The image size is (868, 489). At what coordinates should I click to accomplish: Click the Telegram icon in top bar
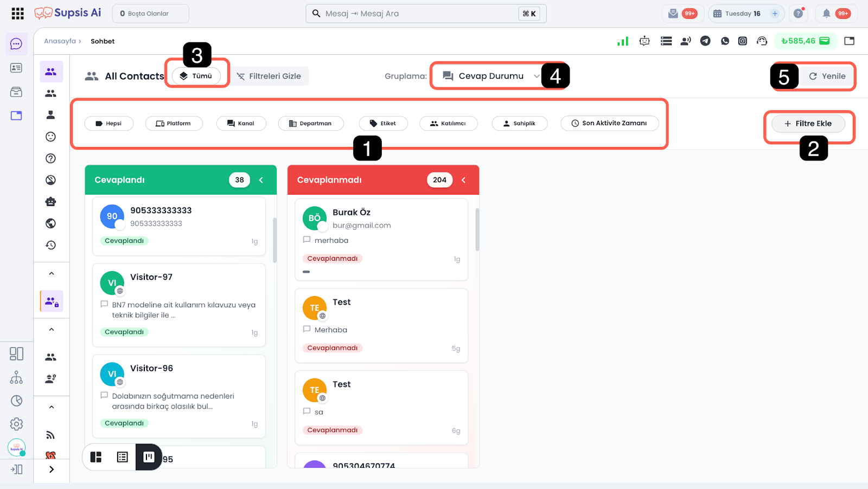(705, 41)
